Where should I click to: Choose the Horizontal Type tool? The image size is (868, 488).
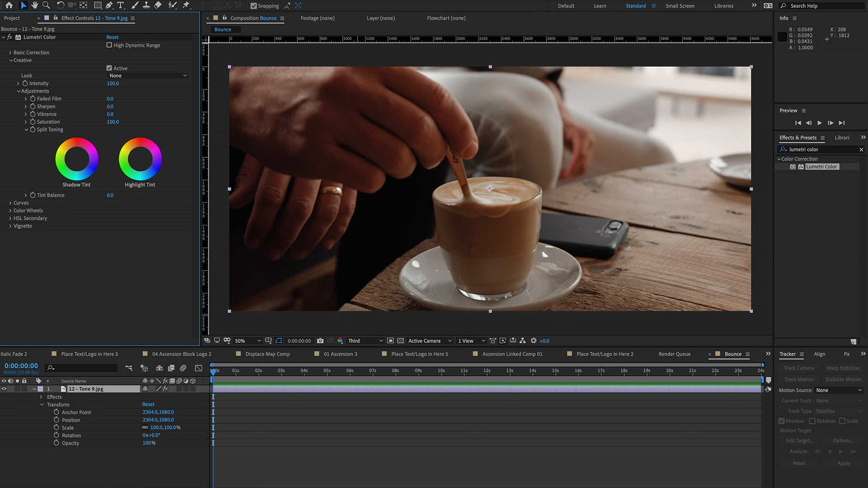120,5
